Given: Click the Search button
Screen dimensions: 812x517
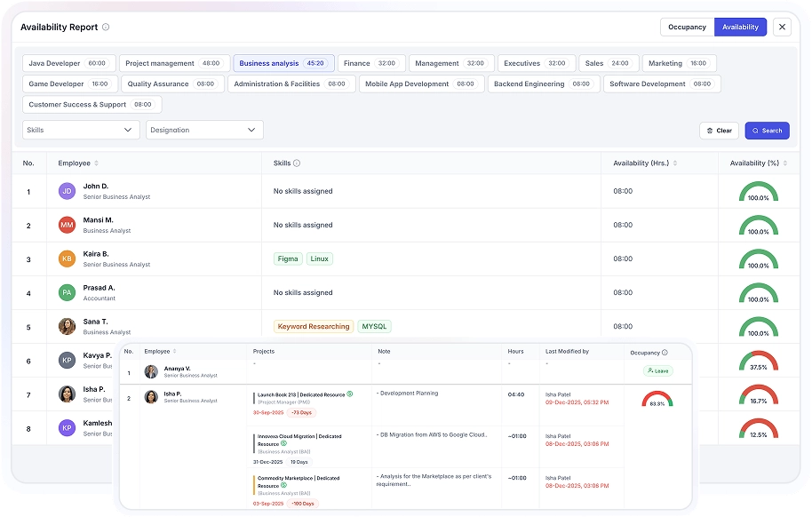Looking at the screenshot, I should click(767, 131).
